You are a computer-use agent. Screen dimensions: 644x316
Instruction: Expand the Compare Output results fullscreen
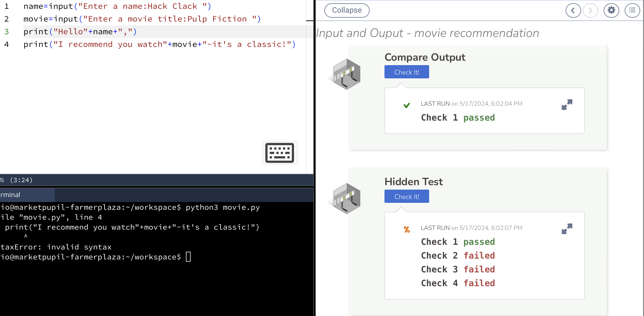[x=567, y=105]
